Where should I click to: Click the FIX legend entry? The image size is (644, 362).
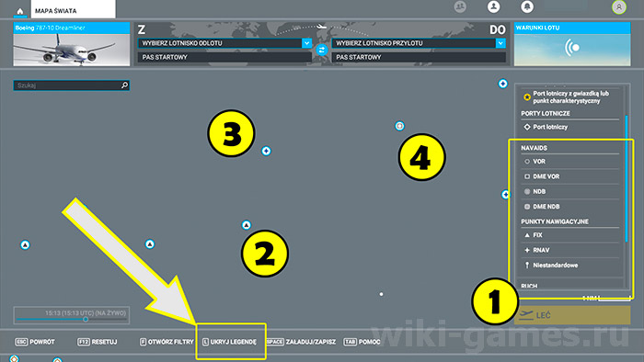tap(570, 235)
